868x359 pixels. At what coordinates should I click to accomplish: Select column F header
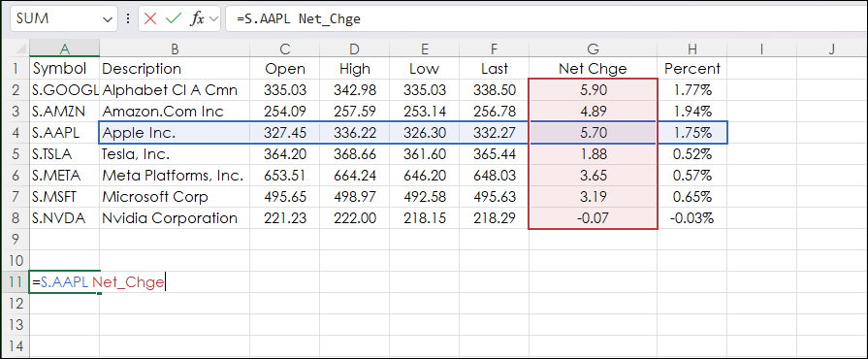[x=494, y=49]
